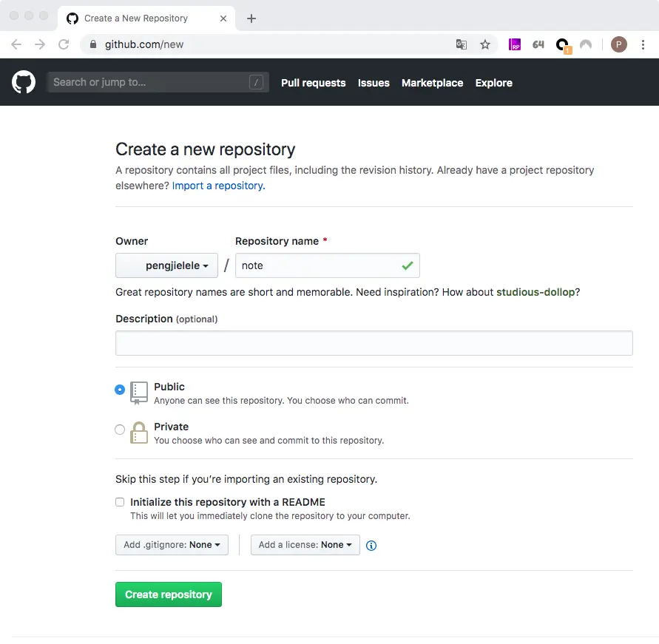Viewport: 659px width, 644px height.
Task: Open the Owner dropdown pengjielele
Action: [166, 265]
